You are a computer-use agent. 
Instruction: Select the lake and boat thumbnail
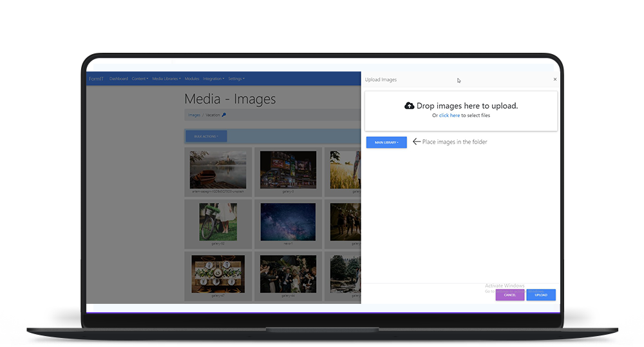point(217,170)
